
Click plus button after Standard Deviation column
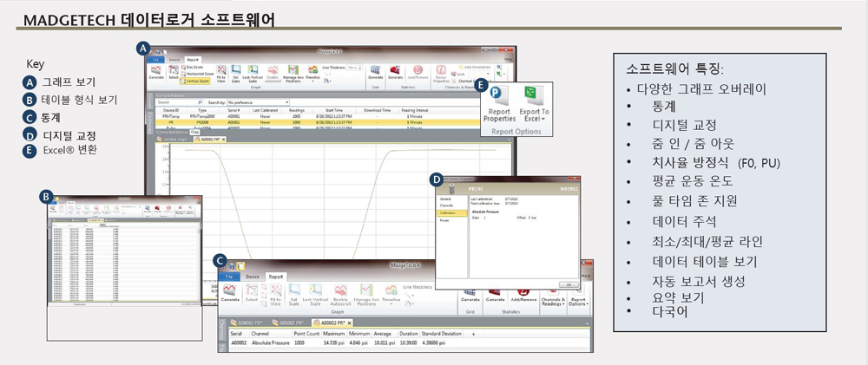pyautogui.click(x=473, y=334)
